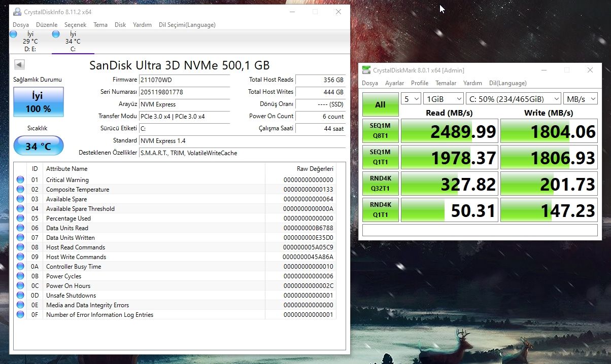Image resolution: width=611 pixels, height=364 pixels.
Task: Click the previous disk arrow in CrystalDiskInfo
Action: coord(20,65)
